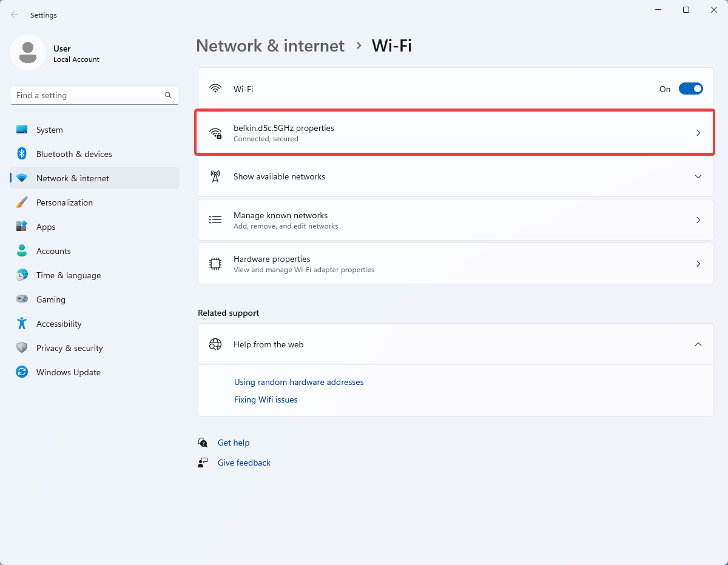Collapse the Help from the web section
The width and height of the screenshot is (728, 565).
(x=698, y=344)
